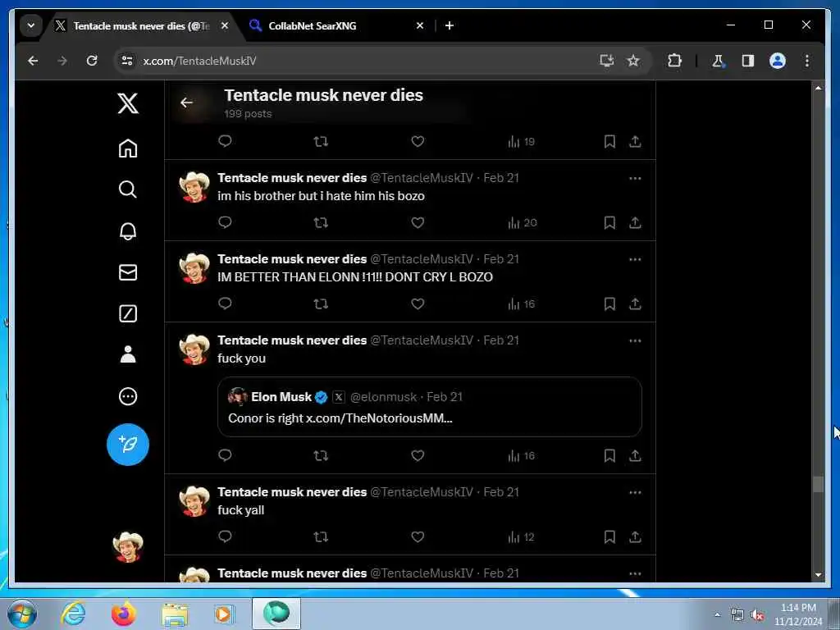This screenshot has height=630, width=840.
Task: Open Notifications bell icon
Action: [x=127, y=231]
